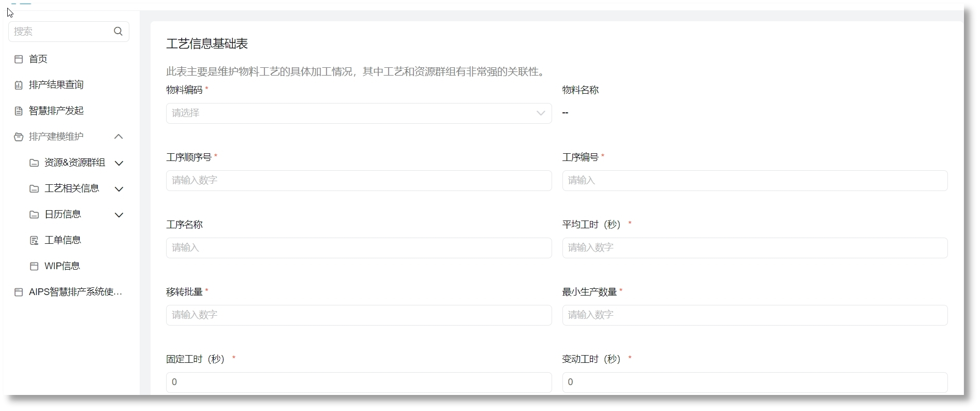980x411 pixels.
Task: Click the search magnifier icon in sidebar
Action: 118,32
